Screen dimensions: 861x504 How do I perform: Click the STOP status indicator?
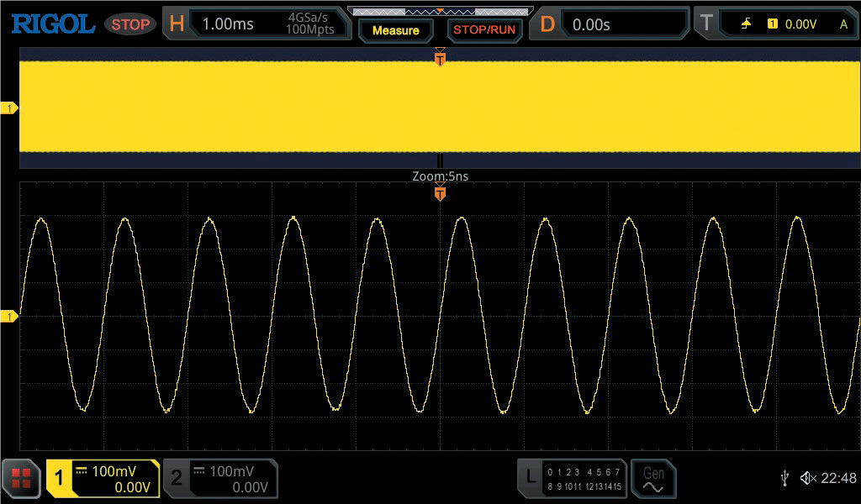coord(129,24)
